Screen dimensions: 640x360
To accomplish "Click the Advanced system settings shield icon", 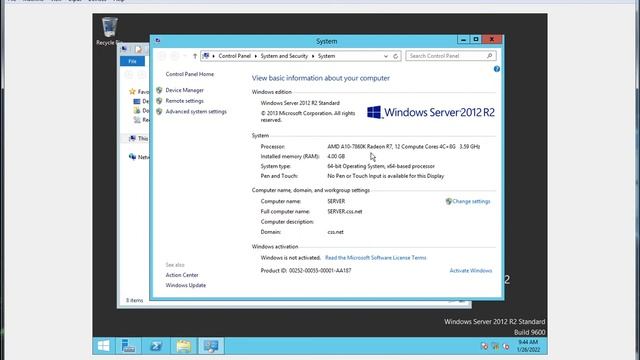I will pyautogui.click(x=159, y=111).
